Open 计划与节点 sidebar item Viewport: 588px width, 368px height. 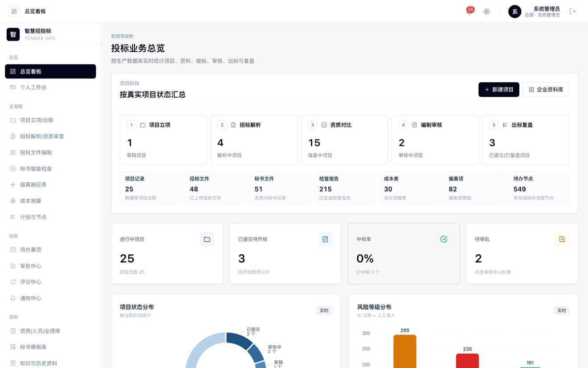pyautogui.click(x=50, y=217)
